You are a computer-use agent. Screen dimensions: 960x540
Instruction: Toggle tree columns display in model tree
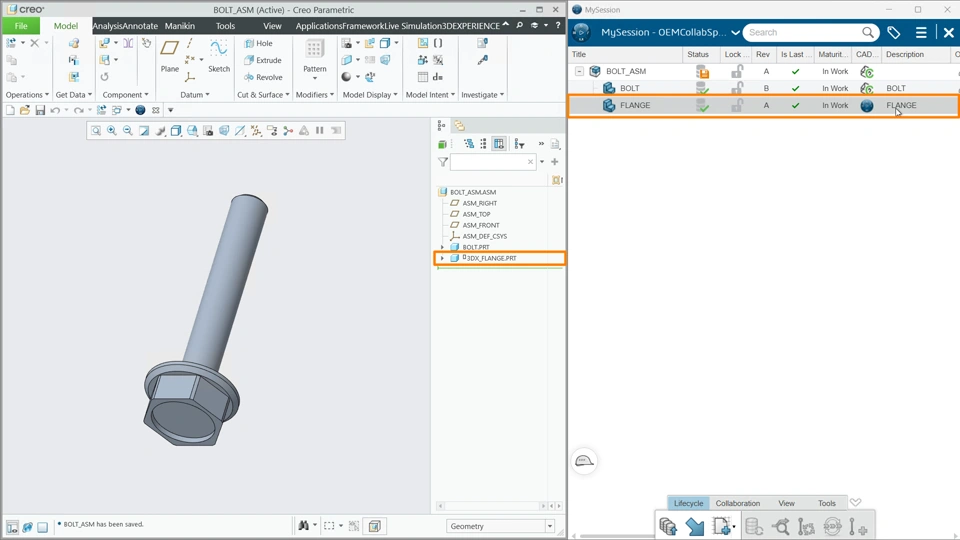[499, 144]
